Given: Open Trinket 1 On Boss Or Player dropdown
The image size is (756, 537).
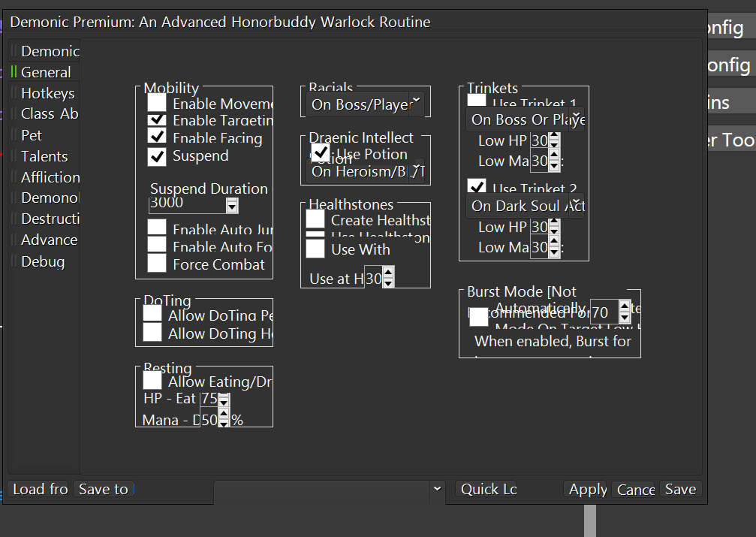Looking at the screenshot, I should click(525, 119).
